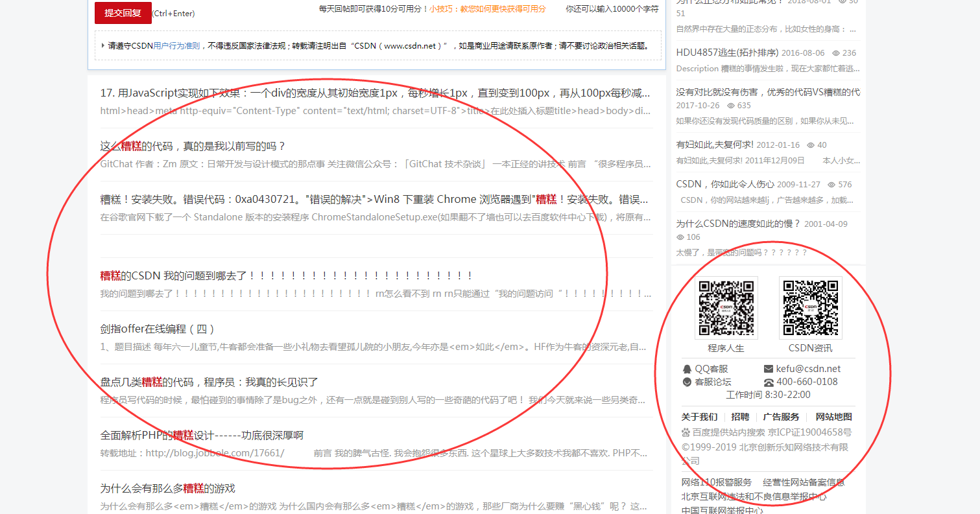Open the 网站地图 footer link
This screenshot has height=514, width=980.
[x=833, y=417]
